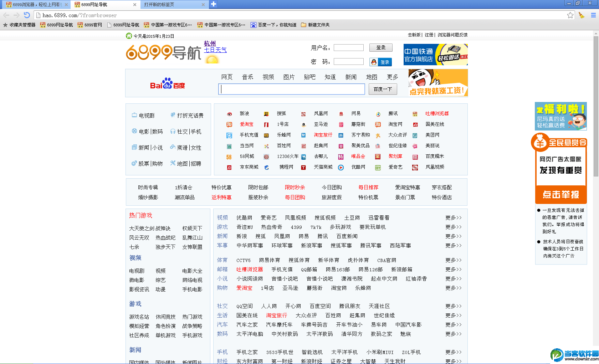Click the orange 点击举报 button
Image resolution: width=599 pixels, height=364 pixels.
tap(561, 195)
